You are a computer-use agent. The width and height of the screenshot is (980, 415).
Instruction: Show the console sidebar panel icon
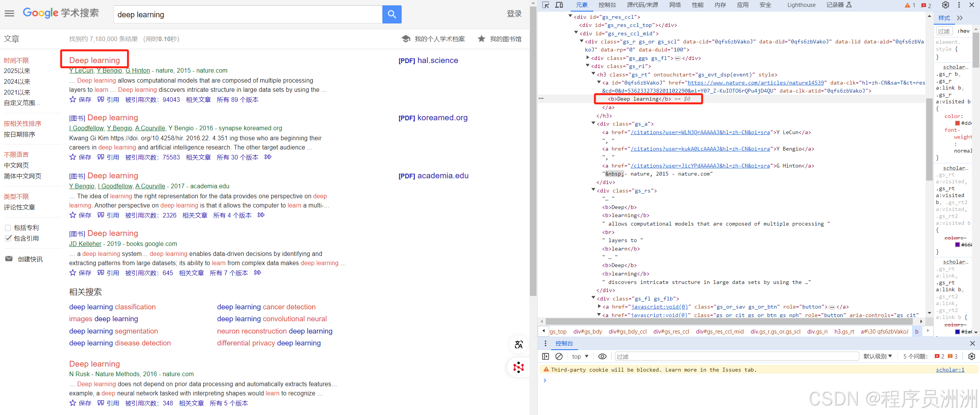click(545, 357)
